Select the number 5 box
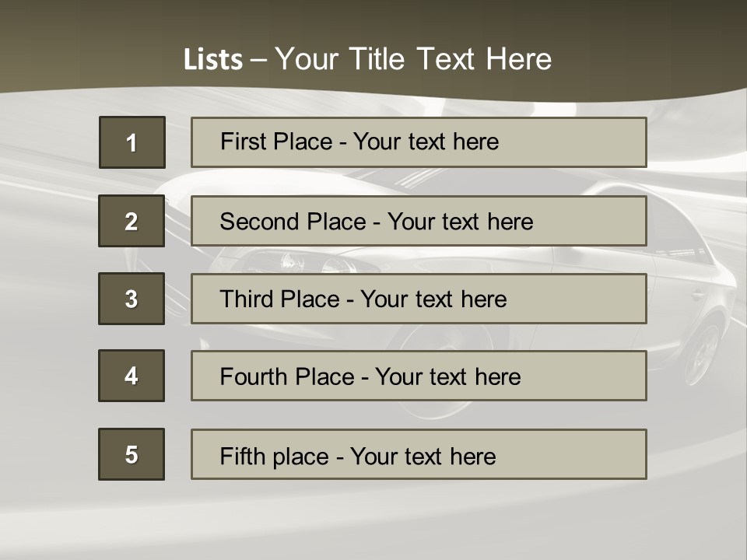The height and width of the screenshot is (560, 747). click(132, 454)
